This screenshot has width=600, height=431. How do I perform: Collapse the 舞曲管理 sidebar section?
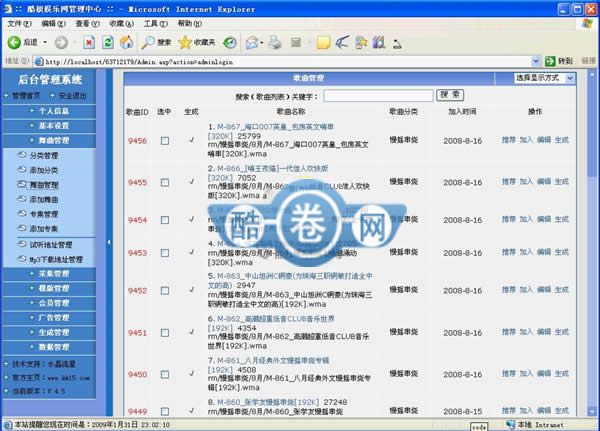pos(49,140)
